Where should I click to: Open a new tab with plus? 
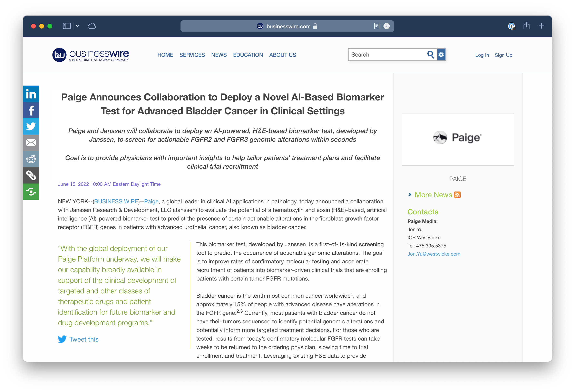click(x=541, y=26)
